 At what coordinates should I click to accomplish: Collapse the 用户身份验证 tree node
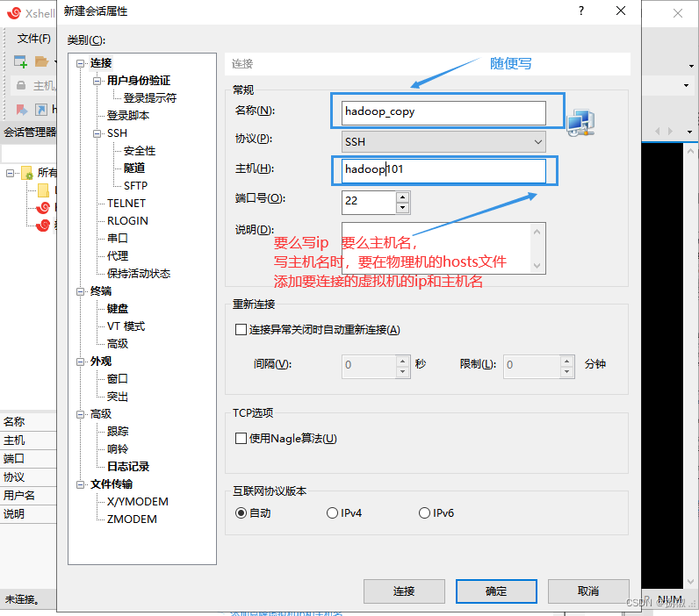click(x=97, y=81)
